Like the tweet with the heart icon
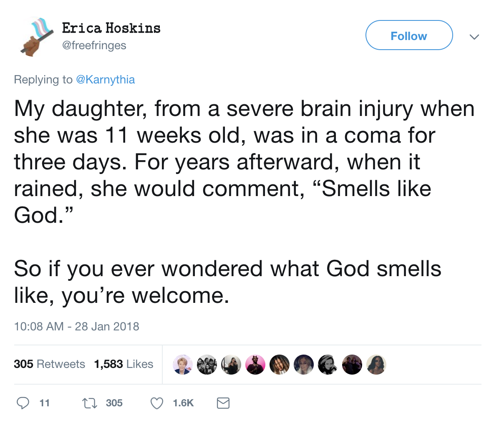 click(x=156, y=403)
